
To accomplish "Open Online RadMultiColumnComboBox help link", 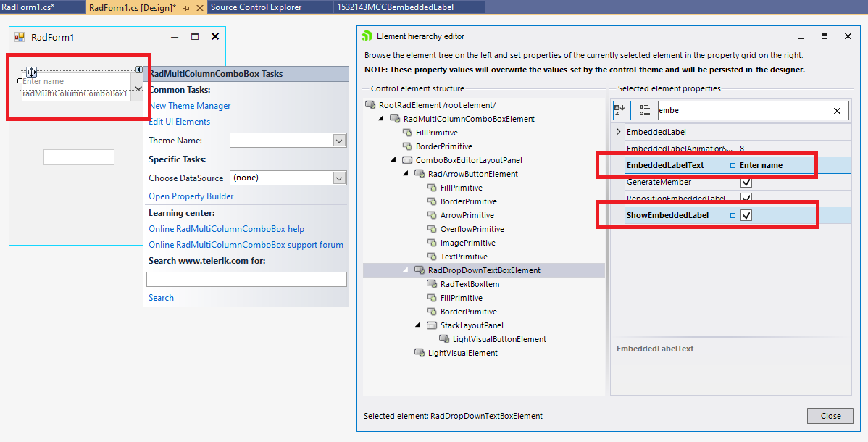I will point(226,229).
